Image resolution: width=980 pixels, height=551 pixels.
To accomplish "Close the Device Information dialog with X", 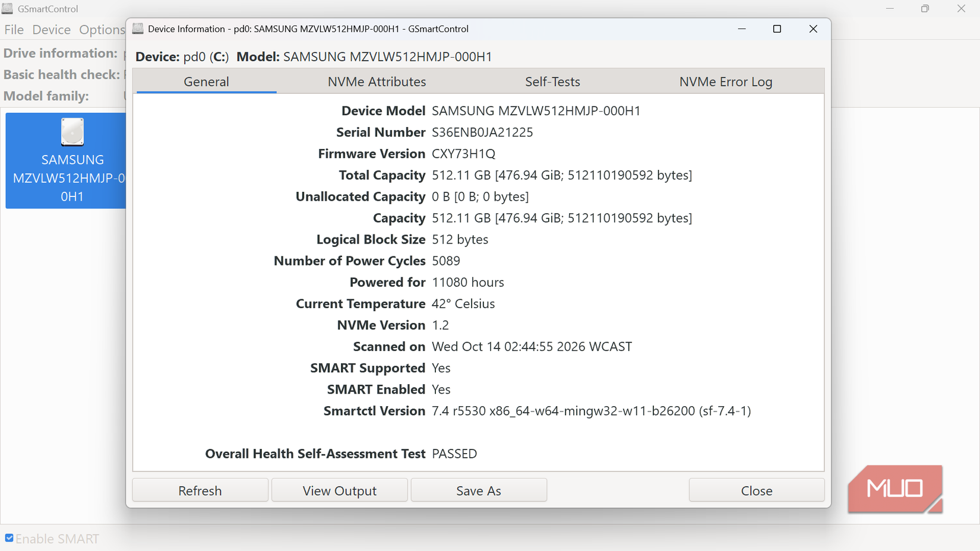I will (813, 28).
